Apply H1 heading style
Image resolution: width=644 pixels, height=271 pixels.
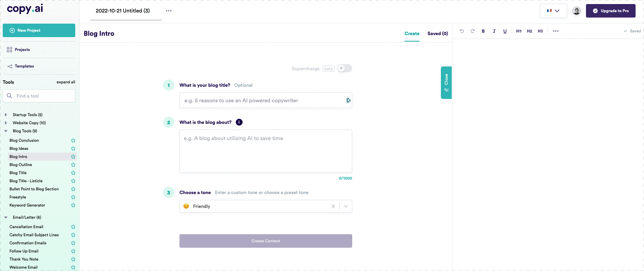tap(519, 31)
